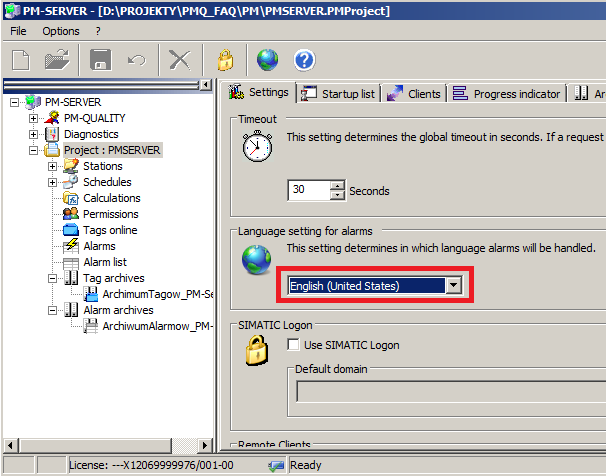Switch to the Startup list tab
This screenshot has height=476, width=606.
[x=338, y=94]
